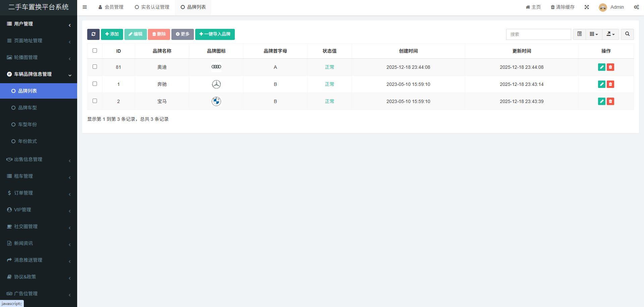
Task: Open the columns visibility dropdown
Action: (x=594, y=34)
